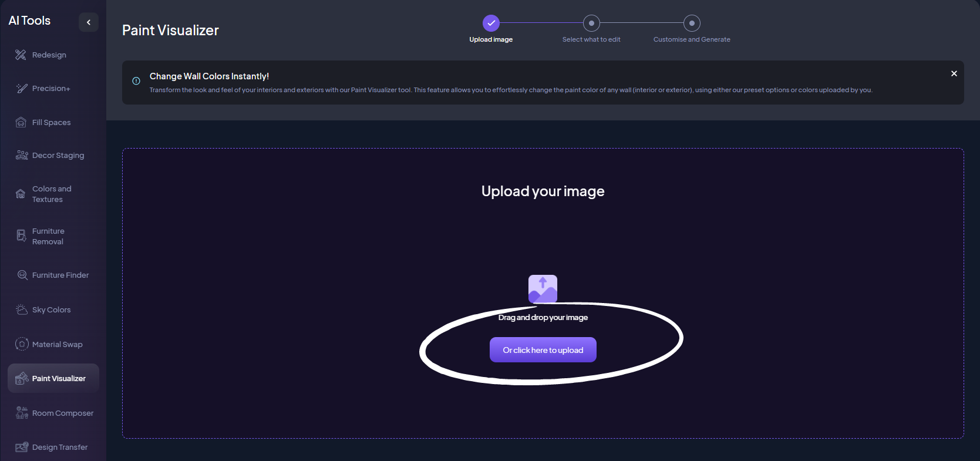980x461 pixels.
Task: Click the image upload icon
Action: click(x=543, y=289)
